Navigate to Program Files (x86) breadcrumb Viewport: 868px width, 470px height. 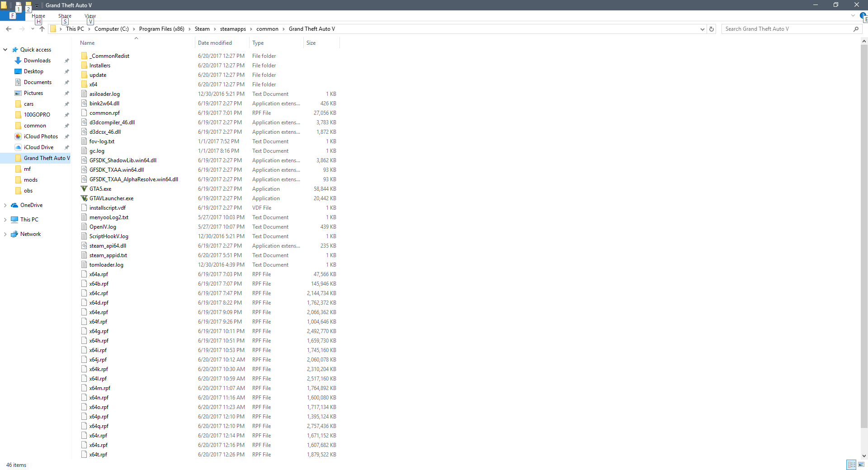click(162, 29)
